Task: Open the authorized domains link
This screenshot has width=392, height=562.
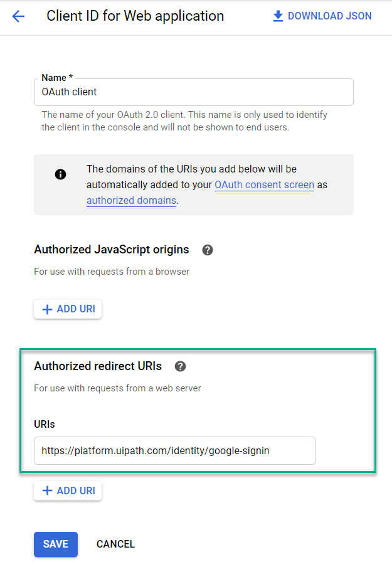Action: click(x=131, y=200)
